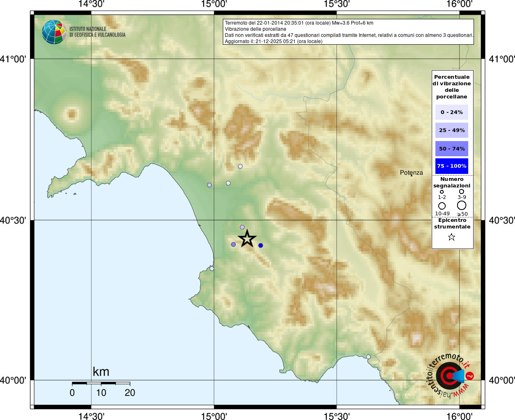Click the largest ≥50 reports legend circle

pyautogui.click(x=462, y=205)
